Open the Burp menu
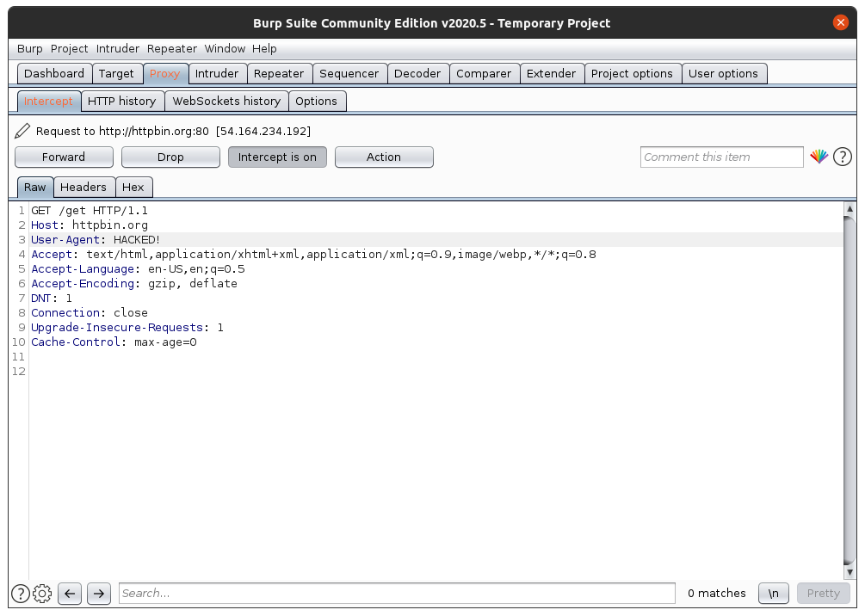This screenshot has width=865, height=616. pyautogui.click(x=29, y=49)
